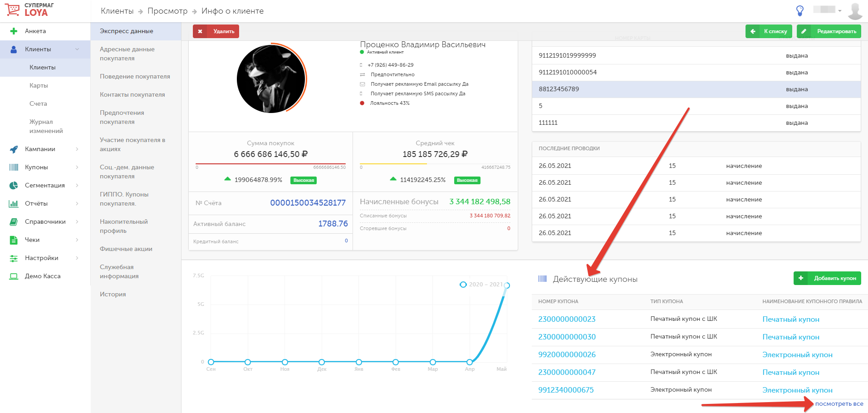Click the book icon for Справочники
The width and height of the screenshot is (868, 413).
click(x=14, y=222)
